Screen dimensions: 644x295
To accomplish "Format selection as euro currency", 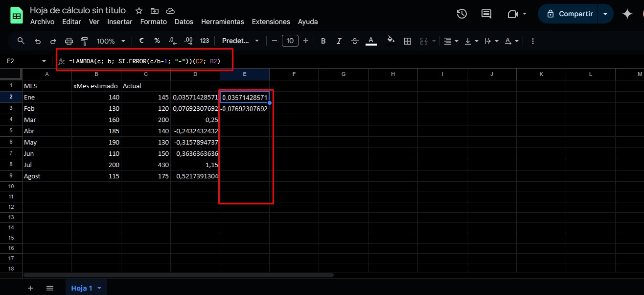I will [141, 41].
